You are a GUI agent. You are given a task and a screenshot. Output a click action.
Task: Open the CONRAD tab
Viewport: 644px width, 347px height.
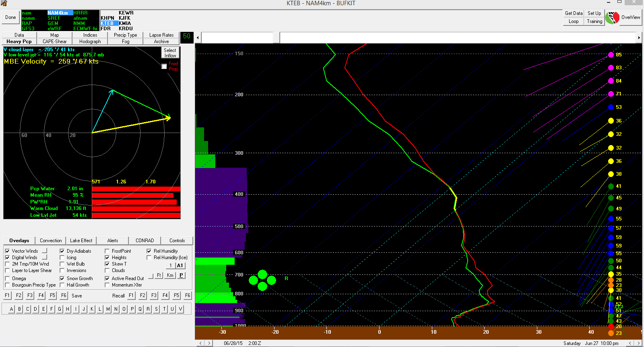[145, 241]
